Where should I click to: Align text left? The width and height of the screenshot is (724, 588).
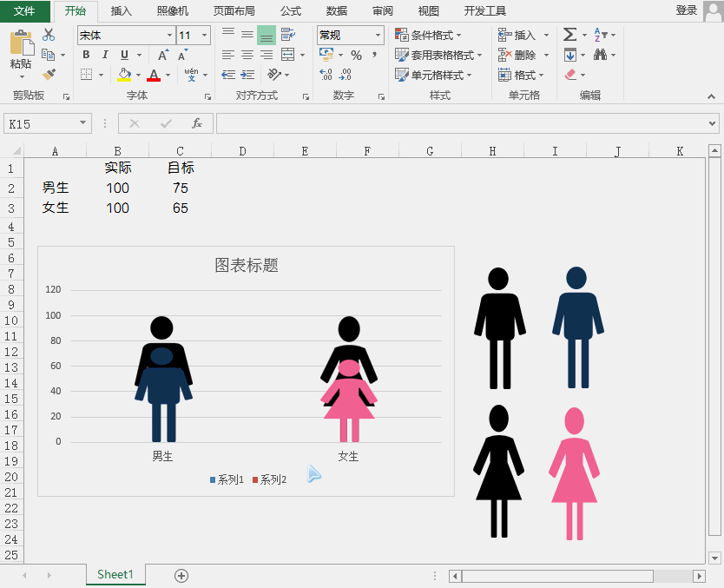(228, 55)
